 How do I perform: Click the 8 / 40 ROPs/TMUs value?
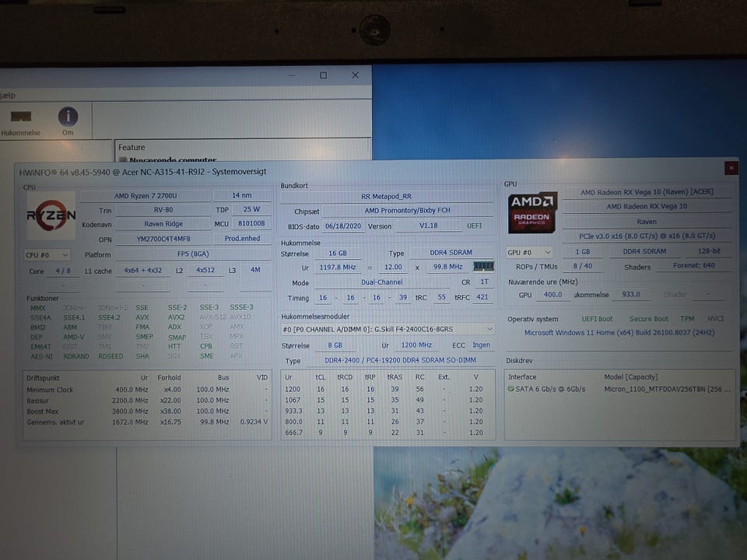(582, 266)
